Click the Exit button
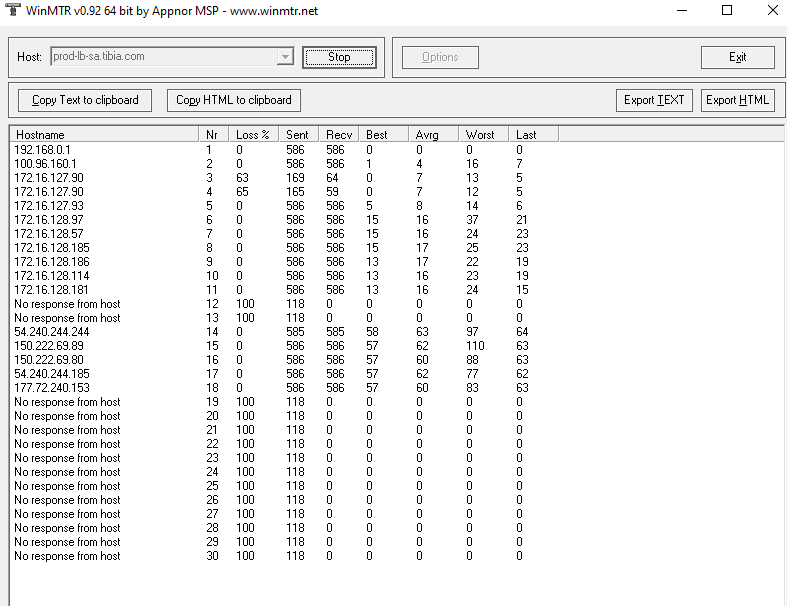This screenshot has height=606, width=787. [x=738, y=57]
